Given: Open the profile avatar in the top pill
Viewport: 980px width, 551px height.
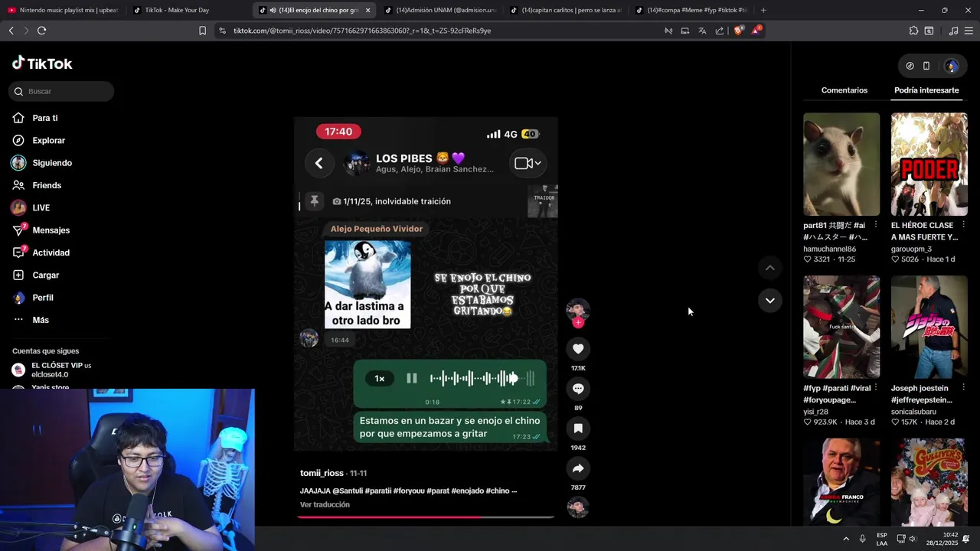Looking at the screenshot, I should [951, 66].
